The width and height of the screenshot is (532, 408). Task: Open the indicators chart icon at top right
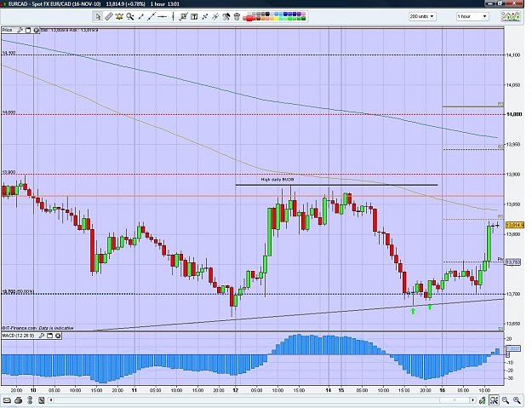511,16
